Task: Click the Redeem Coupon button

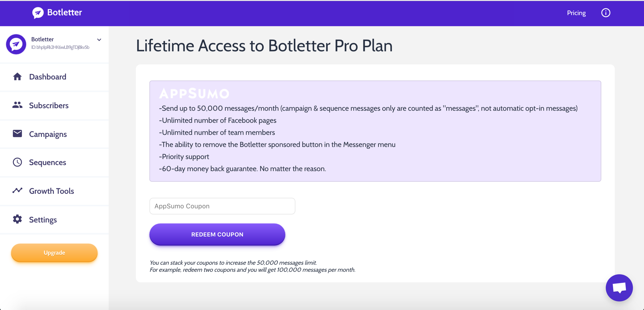Action: tap(217, 235)
